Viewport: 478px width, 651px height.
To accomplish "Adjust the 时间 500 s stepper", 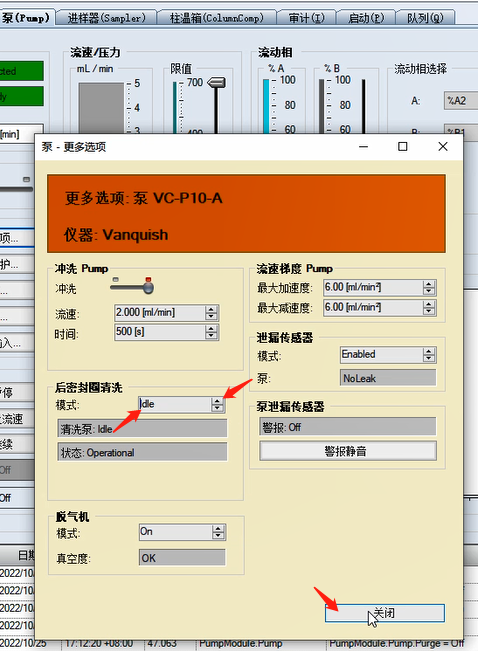I will pyautogui.click(x=211, y=332).
